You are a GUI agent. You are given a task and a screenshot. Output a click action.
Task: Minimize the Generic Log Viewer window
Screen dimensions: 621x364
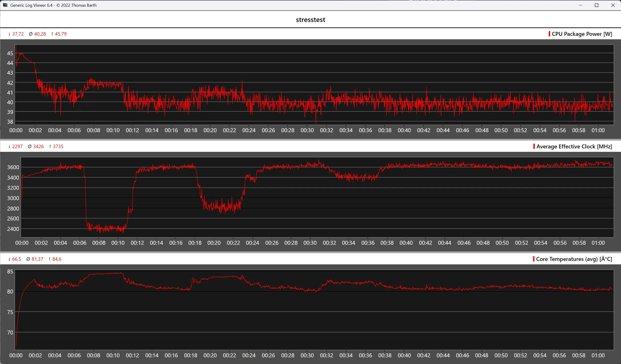click(580, 5)
